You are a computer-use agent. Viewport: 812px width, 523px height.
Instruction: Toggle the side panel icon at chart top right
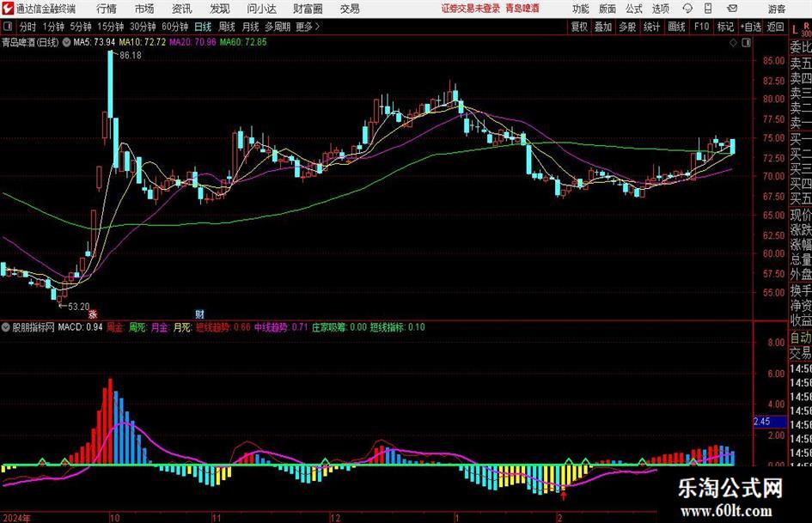(746, 43)
